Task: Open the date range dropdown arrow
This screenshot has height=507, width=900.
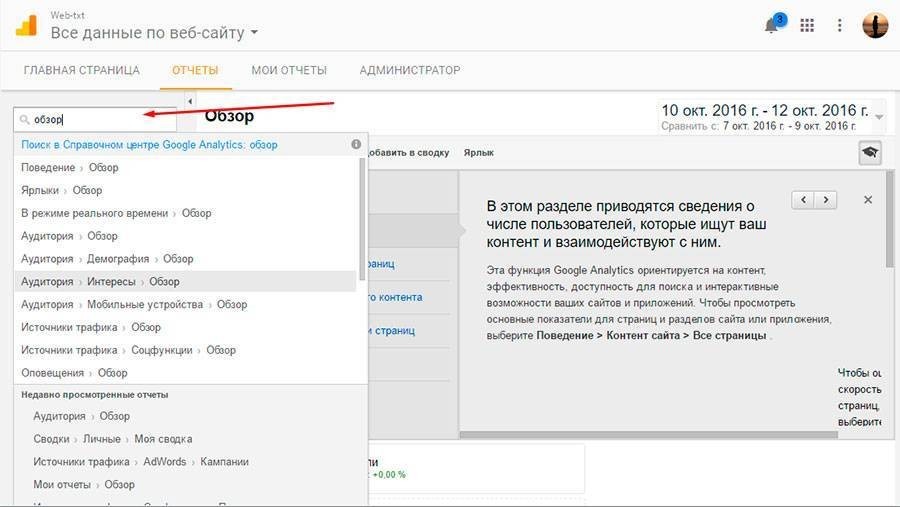Action: point(879,117)
